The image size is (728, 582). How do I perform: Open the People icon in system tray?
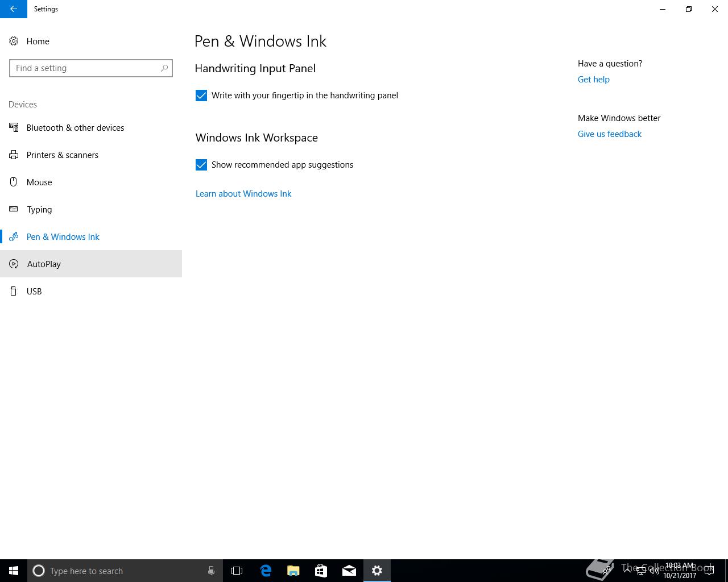tap(607, 571)
